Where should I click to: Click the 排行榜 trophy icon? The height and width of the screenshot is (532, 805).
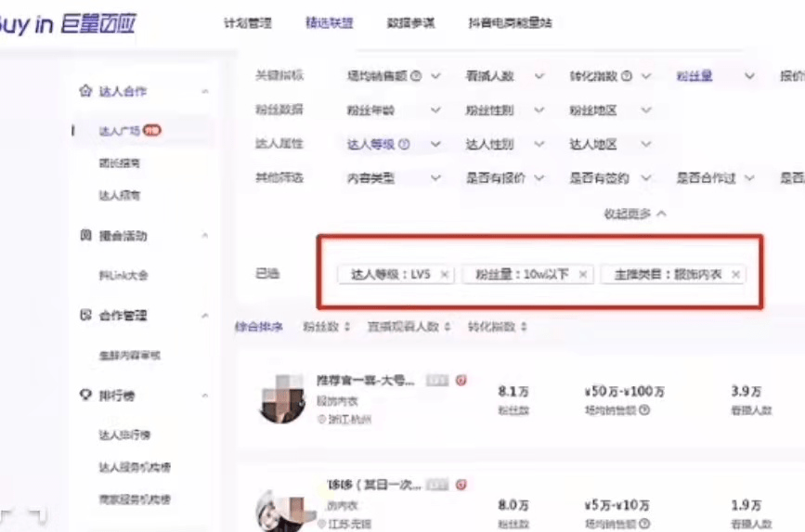coord(85,395)
